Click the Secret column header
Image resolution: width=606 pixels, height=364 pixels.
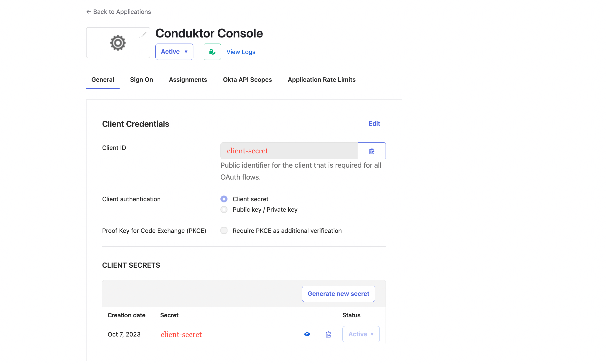(x=169, y=315)
